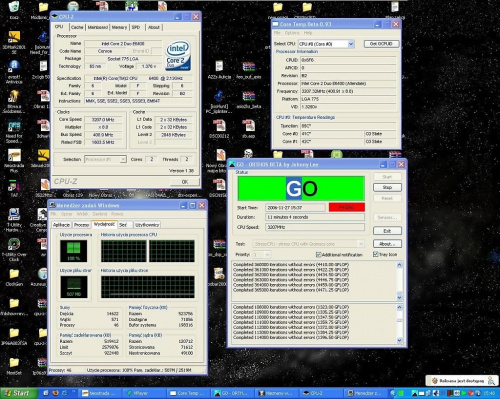Viewport: 500px width, 399px height.
Task: Switch to the Procesy tab in Task Manager
Action: point(81,225)
